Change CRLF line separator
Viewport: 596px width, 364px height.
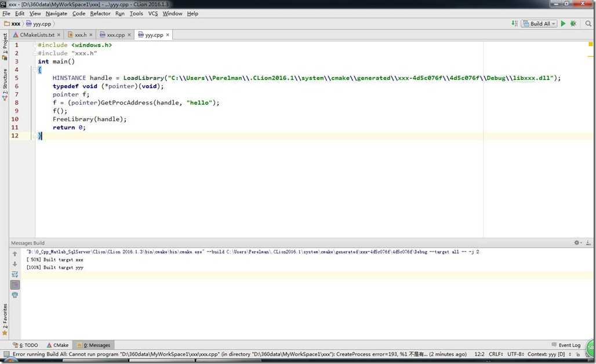point(496,354)
